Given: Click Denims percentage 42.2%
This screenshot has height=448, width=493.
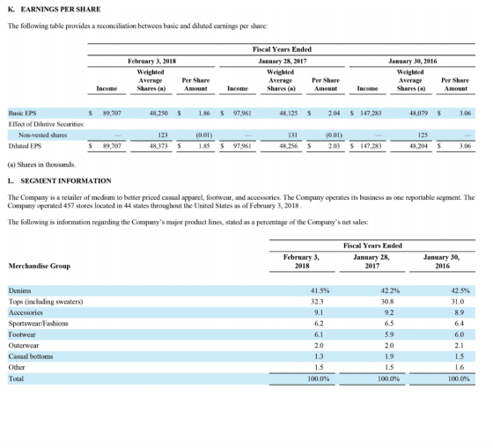Looking at the screenshot, I should coord(390,290).
